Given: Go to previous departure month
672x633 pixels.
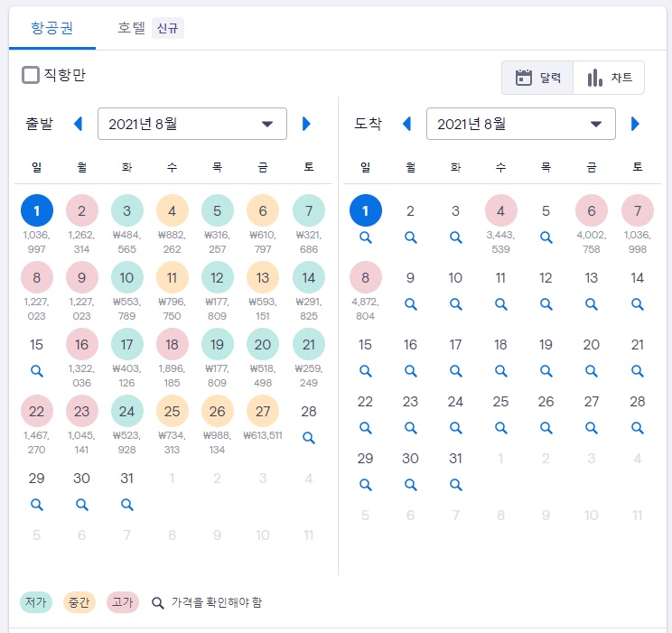Looking at the screenshot, I should coord(78,124).
